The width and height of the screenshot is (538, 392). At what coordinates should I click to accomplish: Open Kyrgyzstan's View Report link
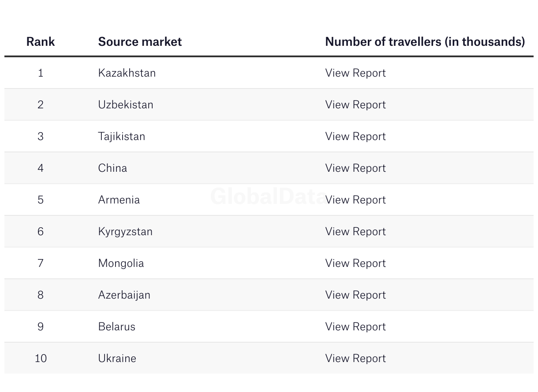pos(355,231)
